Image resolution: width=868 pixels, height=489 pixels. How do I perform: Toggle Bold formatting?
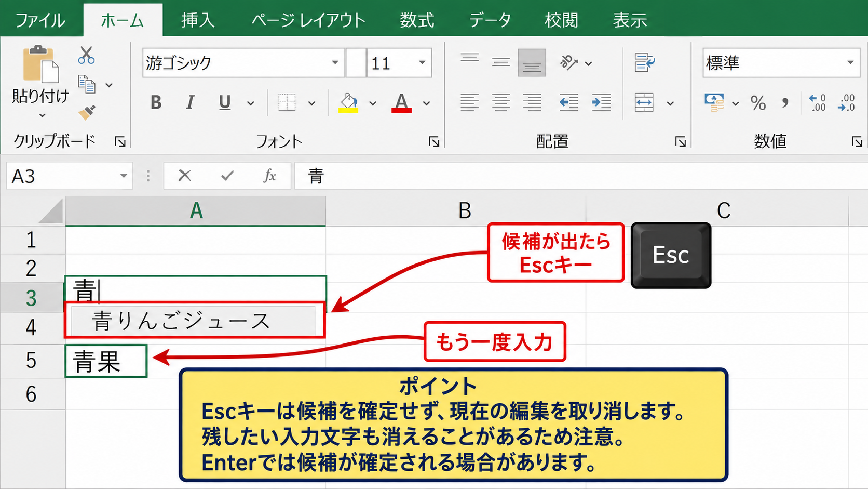click(156, 102)
